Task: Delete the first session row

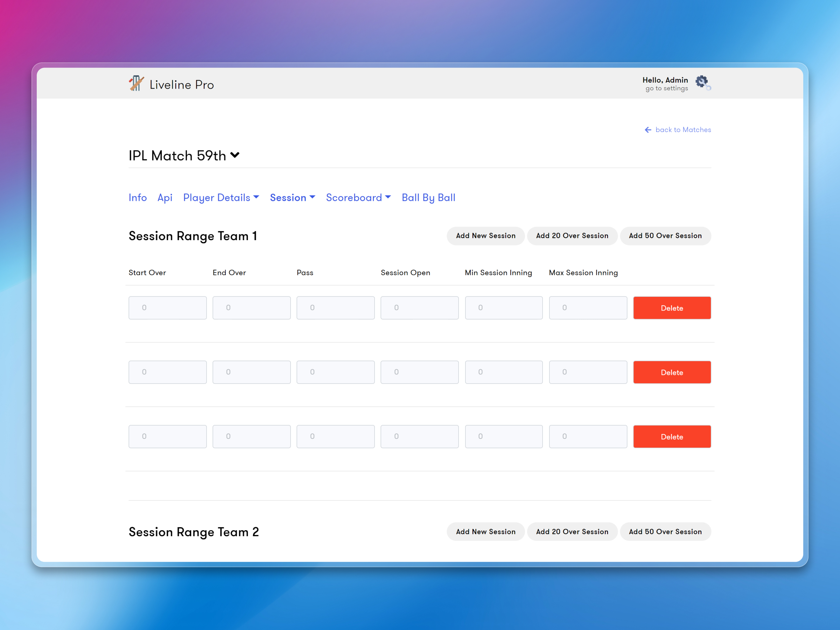Action: coord(672,308)
